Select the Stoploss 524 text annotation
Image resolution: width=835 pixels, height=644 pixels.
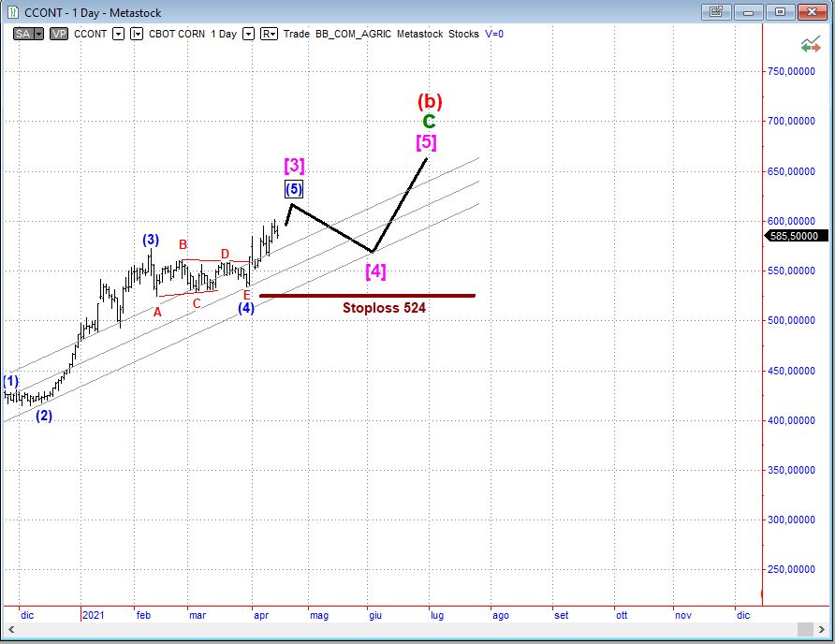(384, 308)
